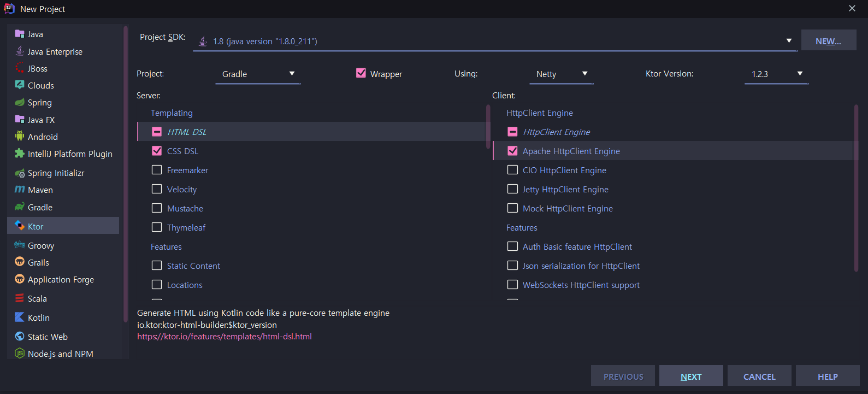Uncheck Apache HttpClient Engine
Screen dimensions: 868x394
point(512,151)
